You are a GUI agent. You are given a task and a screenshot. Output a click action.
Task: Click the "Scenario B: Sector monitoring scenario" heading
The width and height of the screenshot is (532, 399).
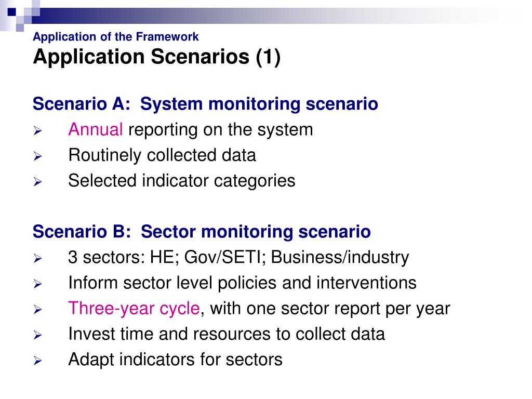point(202,232)
